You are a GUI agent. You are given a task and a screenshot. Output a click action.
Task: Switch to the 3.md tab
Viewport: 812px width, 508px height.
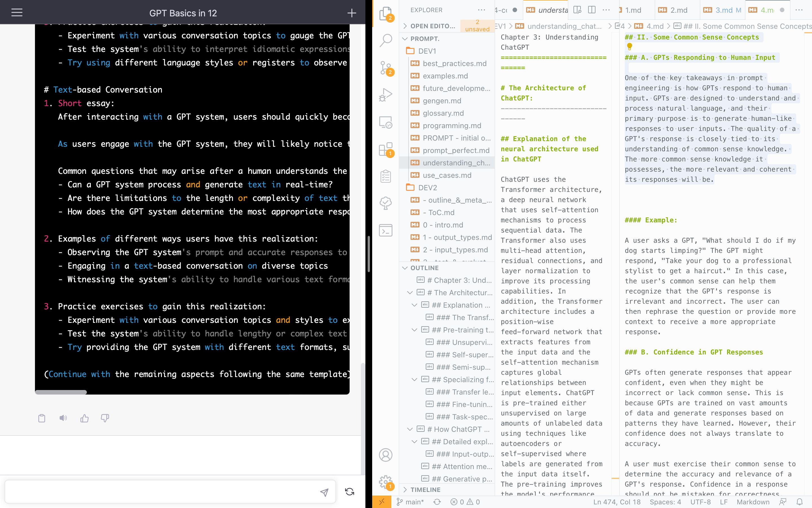click(x=722, y=10)
